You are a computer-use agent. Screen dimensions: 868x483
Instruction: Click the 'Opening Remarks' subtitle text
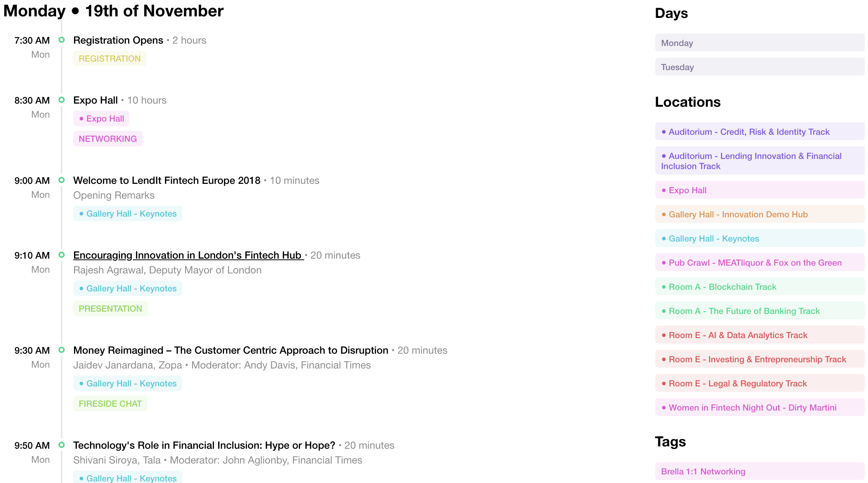tap(114, 195)
